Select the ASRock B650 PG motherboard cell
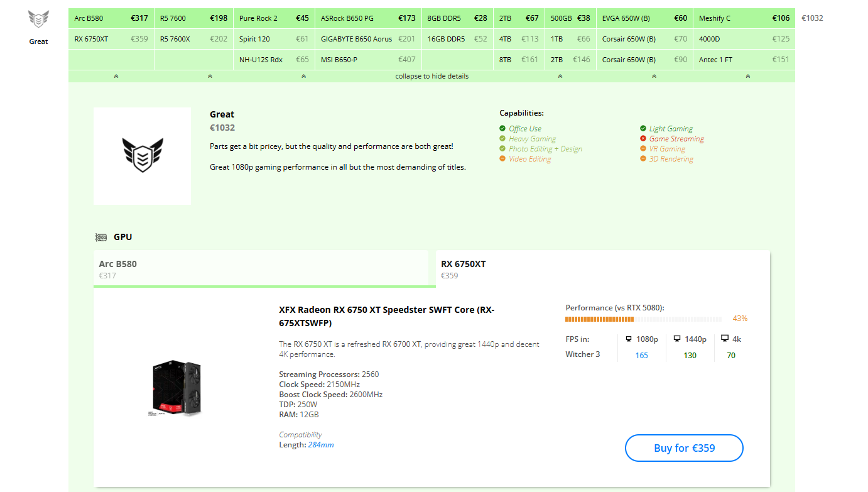 [368, 18]
